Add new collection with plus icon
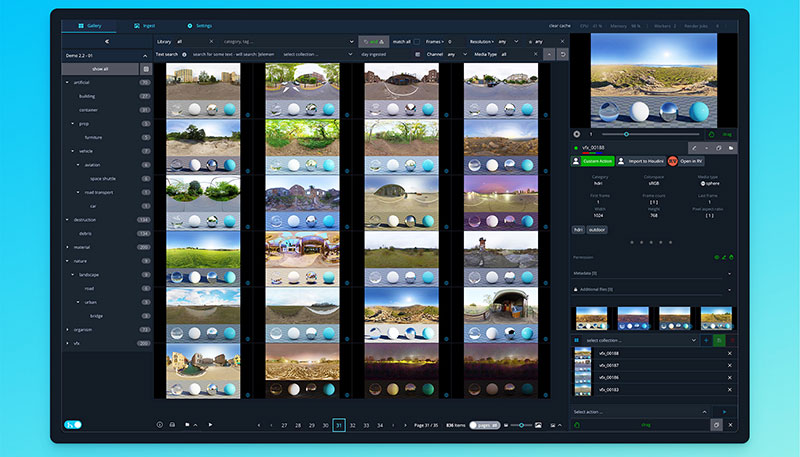The height and width of the screenshot is (457, 800). 706,340
